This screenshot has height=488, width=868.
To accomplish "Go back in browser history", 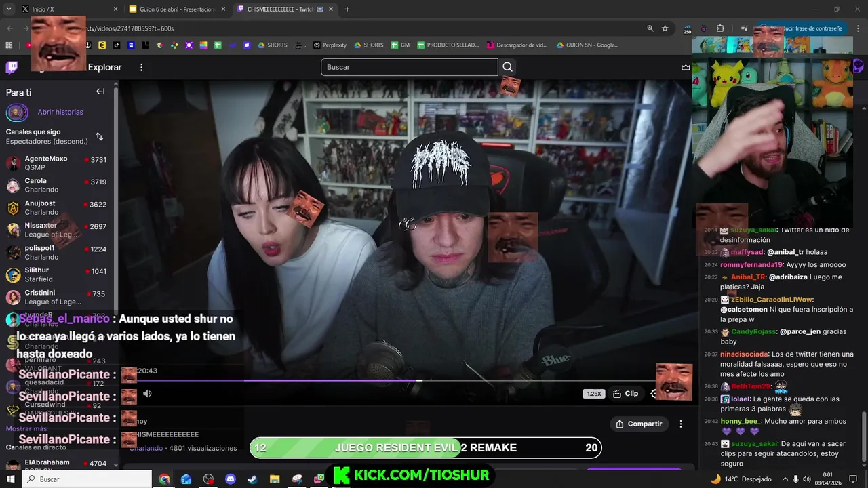I will point(9,28).
